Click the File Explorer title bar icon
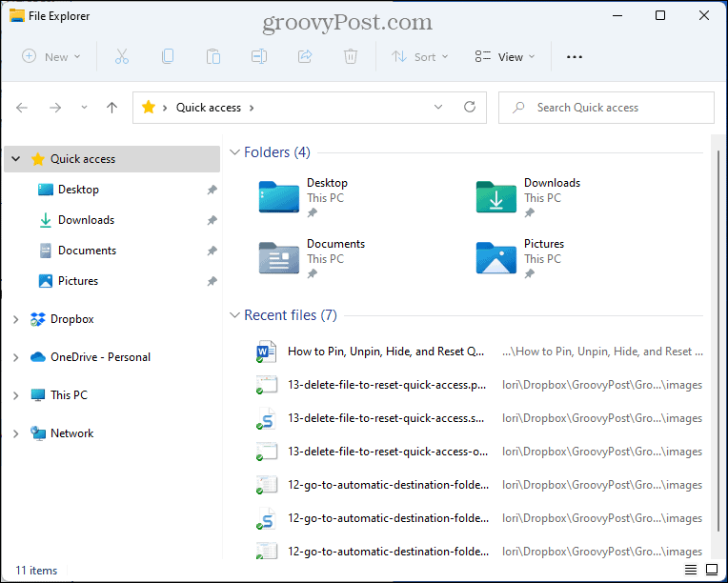Image resolution: width=728 pixels, height=583 pixels. pyautogui.click(x=17, y=16)
